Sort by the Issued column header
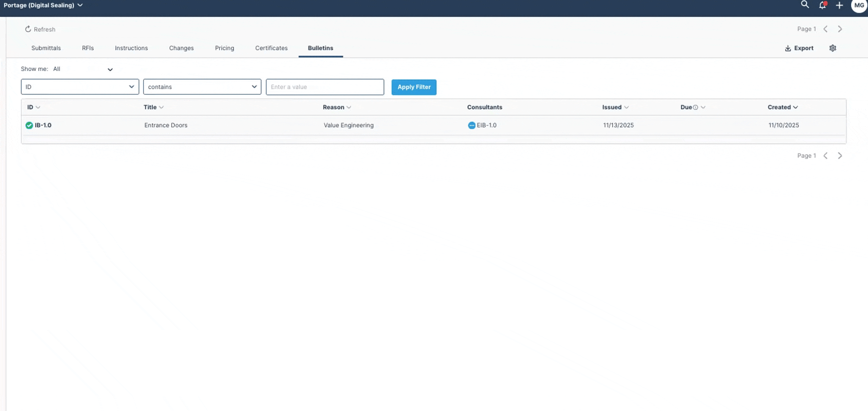This screenshot has width=868, height=411. pos(615,107)
